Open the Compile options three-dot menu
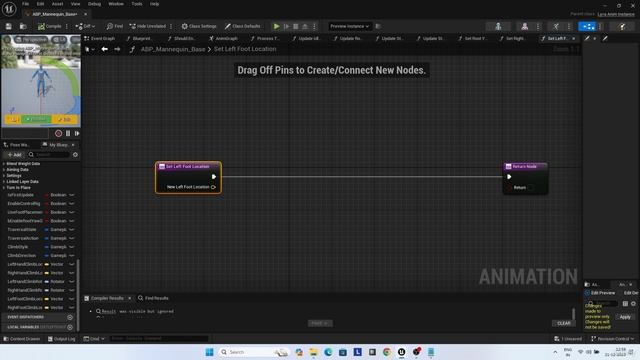The image size is (640, 360). tap(67, 27)
